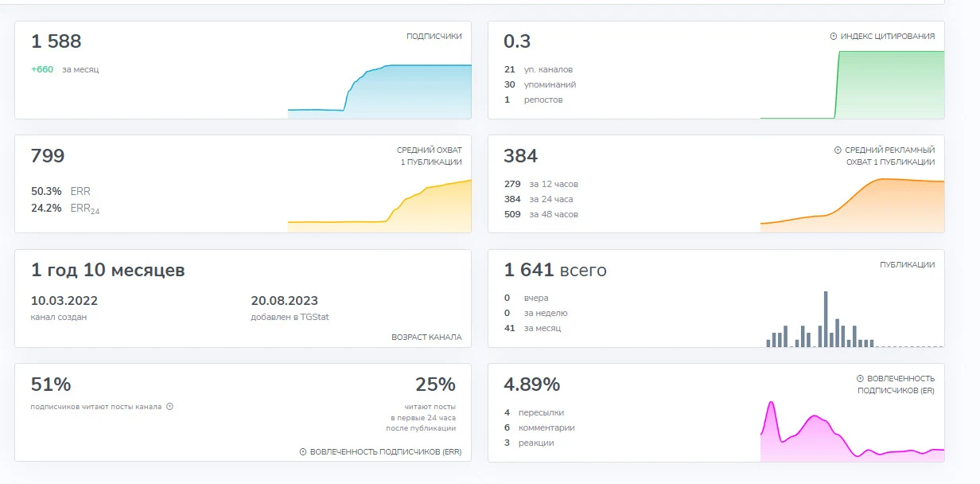Screen dimensions: 980x484
Task: Click the TGStat added date 20.08.2023
Action: coord(284,301)
